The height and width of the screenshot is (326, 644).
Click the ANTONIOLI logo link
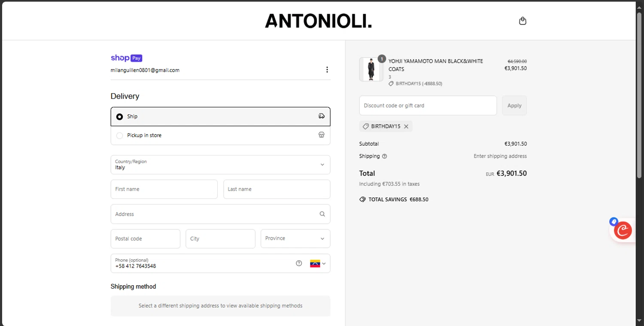click(x=319, y=21)
